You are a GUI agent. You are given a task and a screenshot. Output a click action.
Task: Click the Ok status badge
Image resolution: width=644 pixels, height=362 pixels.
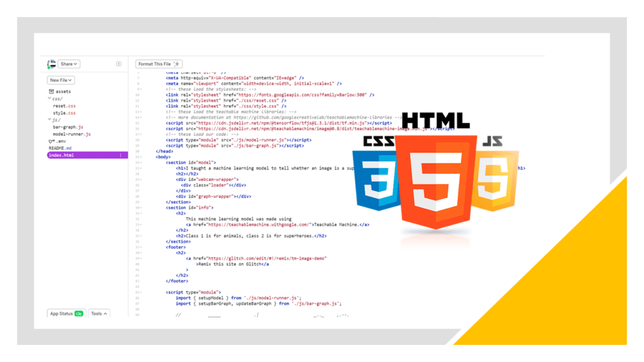click(79, 314)
